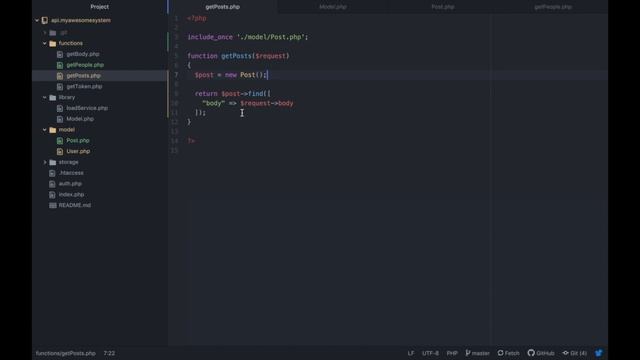Click the library folder icon
This screenshot has height=360, width=640.
pyautogui.click(x=53, y=98)
